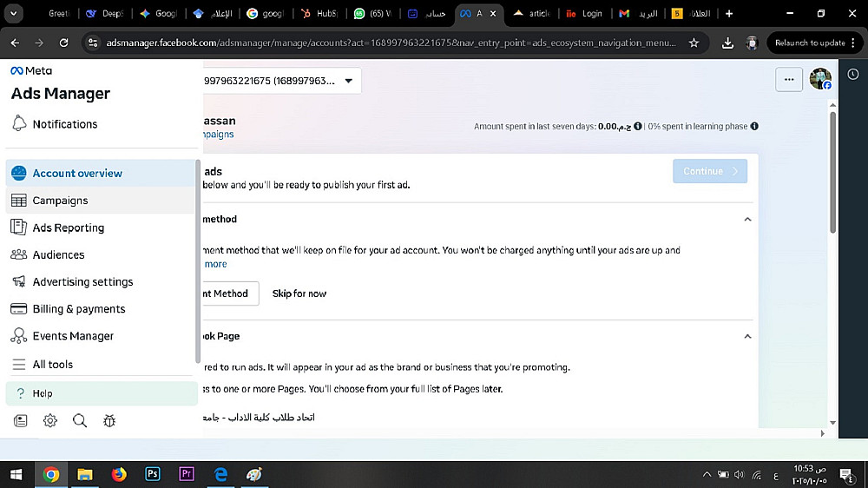Click info icon next to learning phase
Screen dimensions: 868x488
click(754, 126)
